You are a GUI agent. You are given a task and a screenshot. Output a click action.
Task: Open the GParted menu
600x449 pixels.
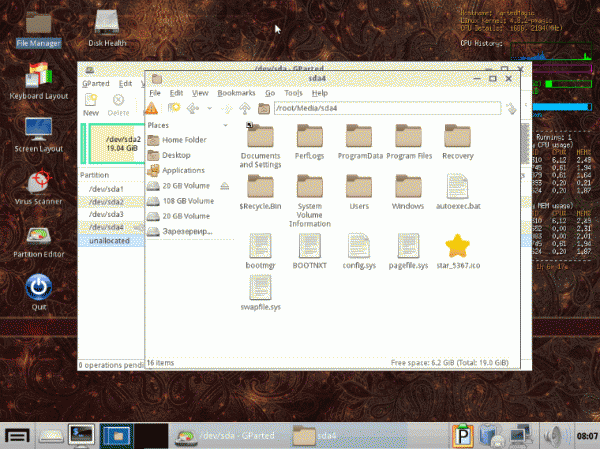[96, 84]
